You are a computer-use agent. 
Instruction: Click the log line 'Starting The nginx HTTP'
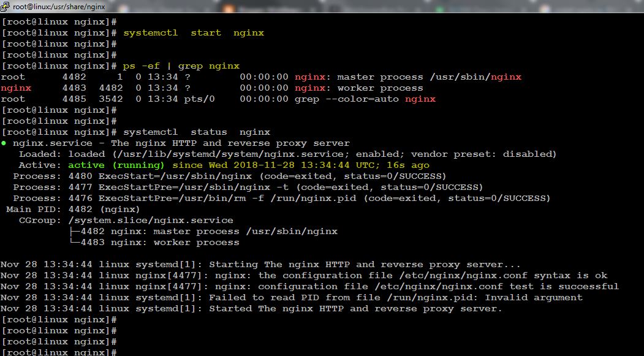click(260, 265)
